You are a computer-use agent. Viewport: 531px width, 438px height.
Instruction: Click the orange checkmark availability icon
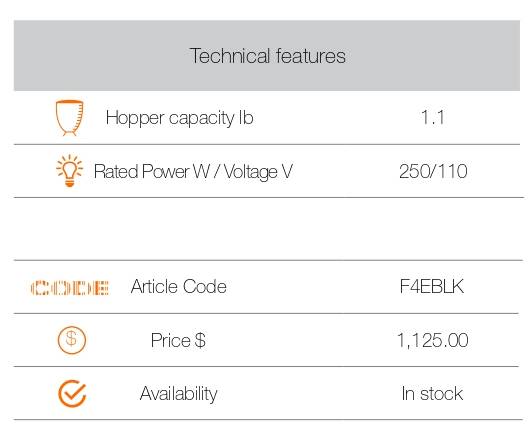pos(72,393)
